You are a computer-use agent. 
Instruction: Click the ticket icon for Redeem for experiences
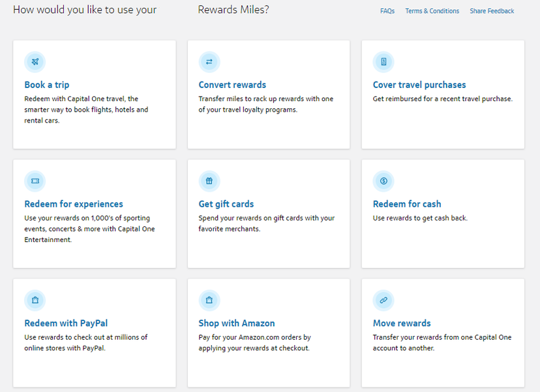click(x=35, y=181)
